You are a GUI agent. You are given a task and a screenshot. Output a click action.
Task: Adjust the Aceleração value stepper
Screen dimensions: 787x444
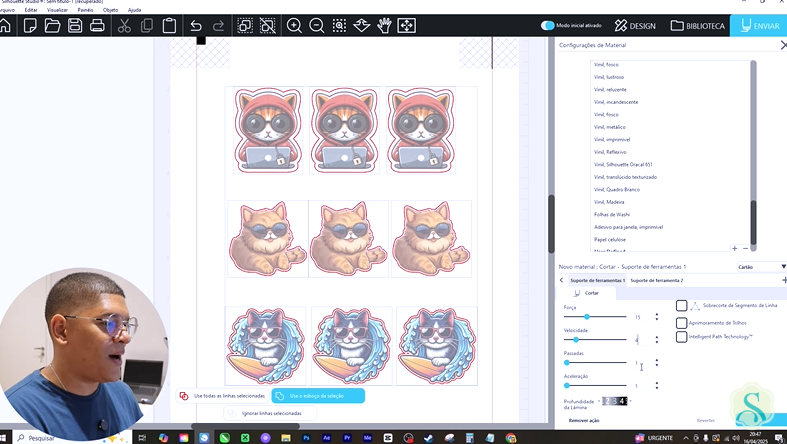pyautogui.click(x=657, y=385)
